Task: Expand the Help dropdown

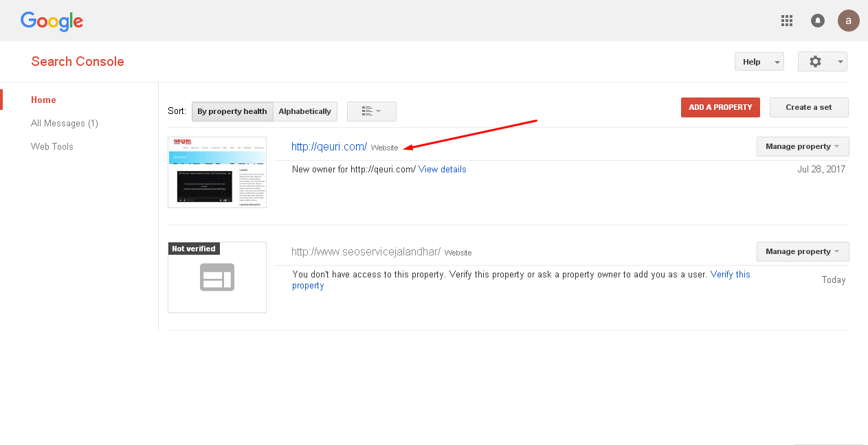Action: click(x=759, y=62)
